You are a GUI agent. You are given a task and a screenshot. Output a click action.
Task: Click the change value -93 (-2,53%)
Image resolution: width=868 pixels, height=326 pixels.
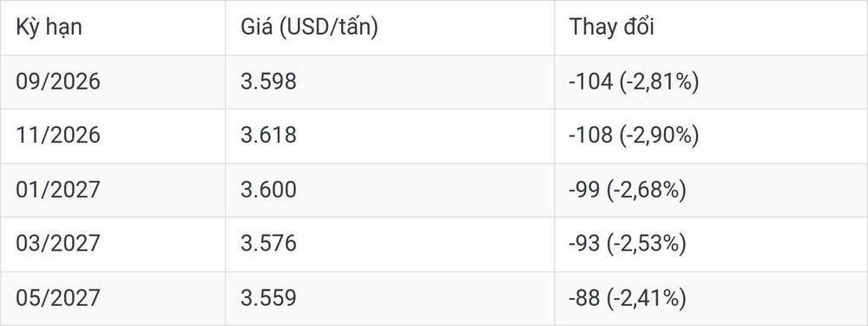[x=628, y=243]
